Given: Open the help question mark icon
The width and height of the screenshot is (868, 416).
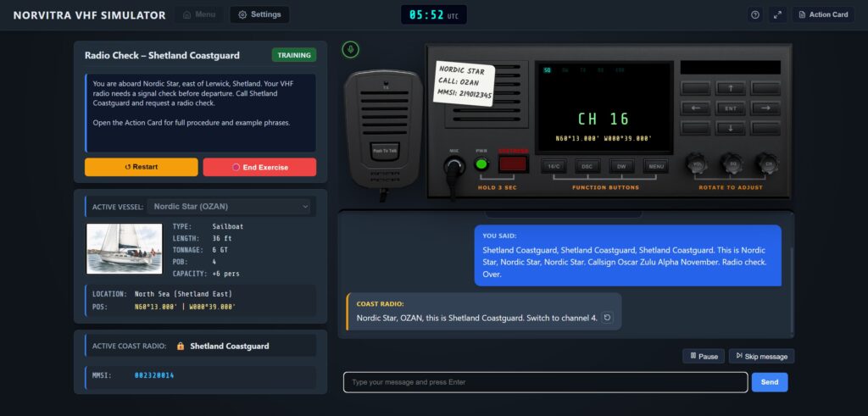Looking at the screenshot, I should point(755,15).
